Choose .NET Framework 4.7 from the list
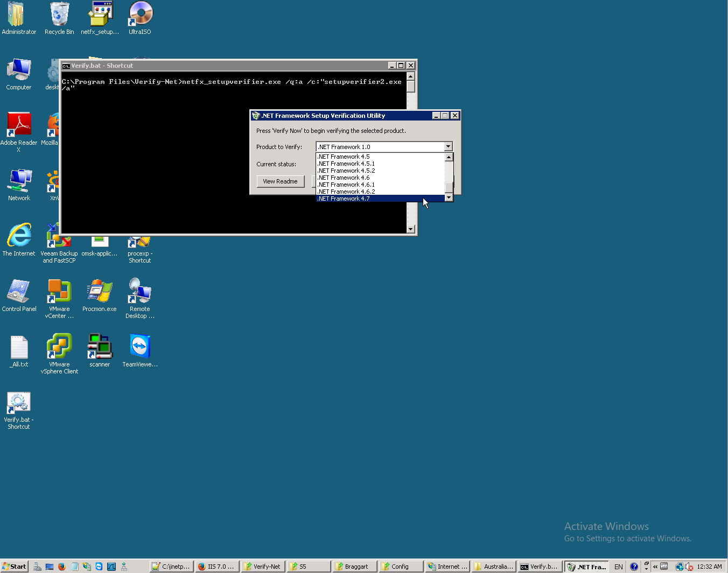 point(380,199)
